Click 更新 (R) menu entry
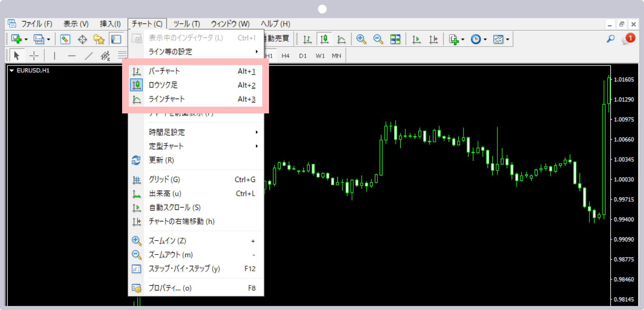 pos(196,160)
